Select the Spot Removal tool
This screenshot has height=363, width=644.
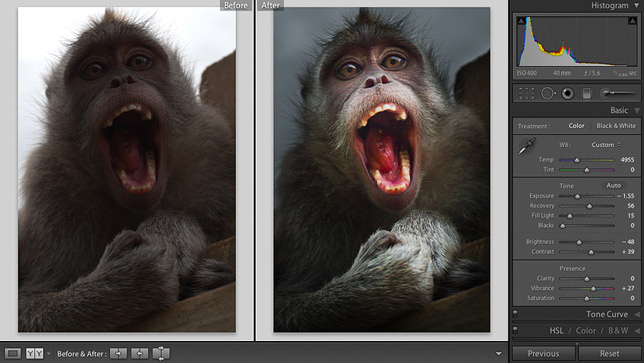click(548, 93)
